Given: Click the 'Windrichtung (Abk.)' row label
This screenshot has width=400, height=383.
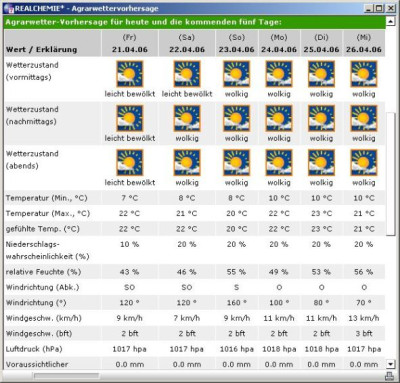Looking at the screenshot, I should pyautogui.click(x=42, y=287).
